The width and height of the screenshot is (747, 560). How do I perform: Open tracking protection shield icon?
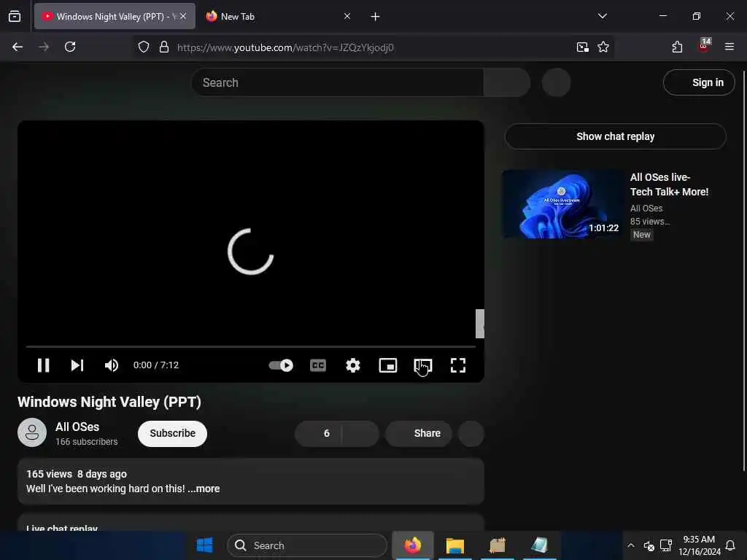click(x=144, y=47)
